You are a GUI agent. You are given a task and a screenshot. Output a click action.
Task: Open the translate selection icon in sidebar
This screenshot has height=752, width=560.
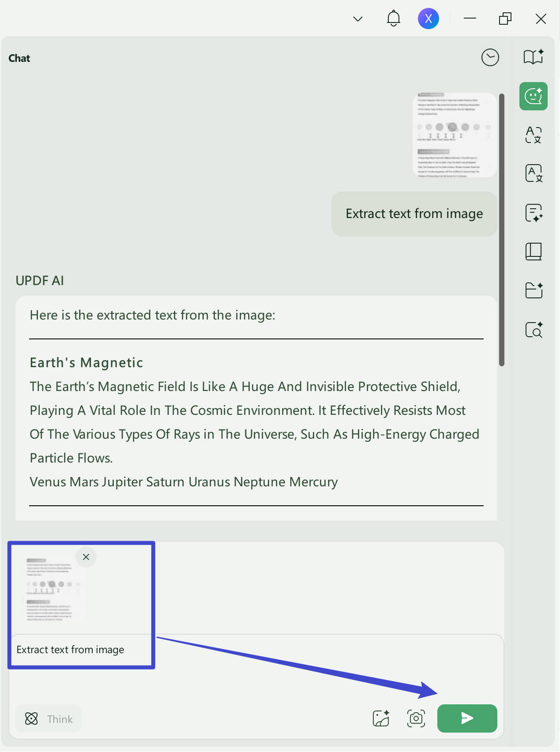point(534,135)
